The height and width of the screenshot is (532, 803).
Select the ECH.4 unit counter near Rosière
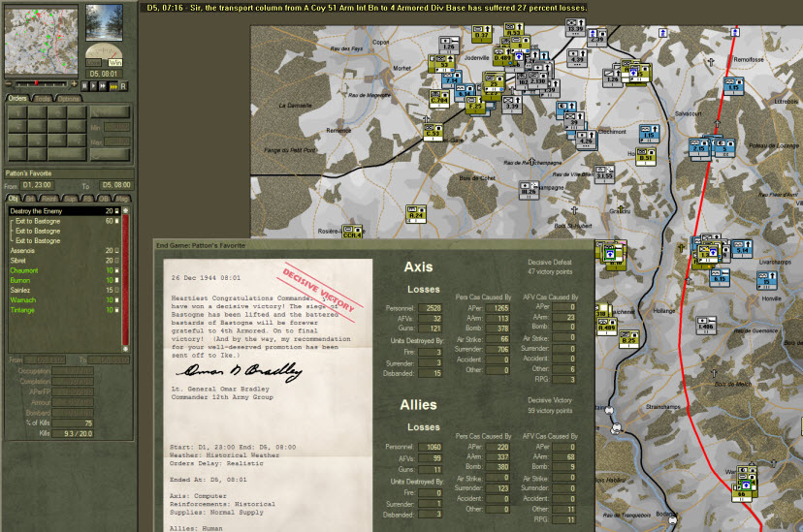click(352, 232)
